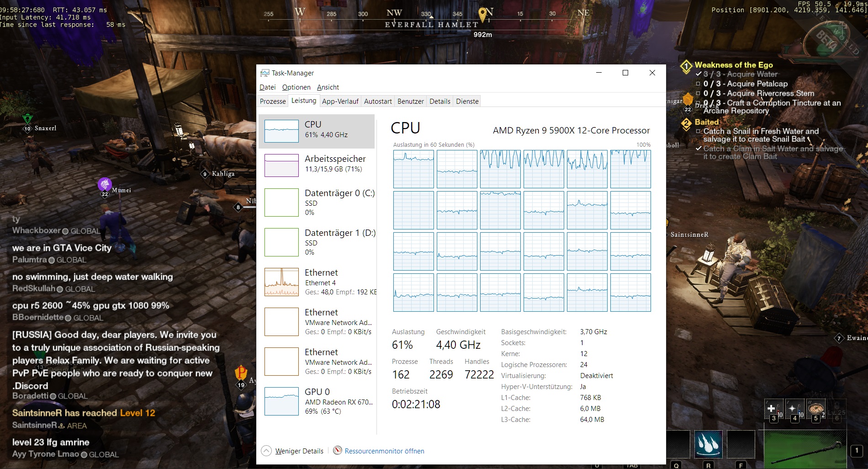The image size is (868, 469).
Task: Click the Catch a Snail objective checkbox
Action: coord(698,131)
